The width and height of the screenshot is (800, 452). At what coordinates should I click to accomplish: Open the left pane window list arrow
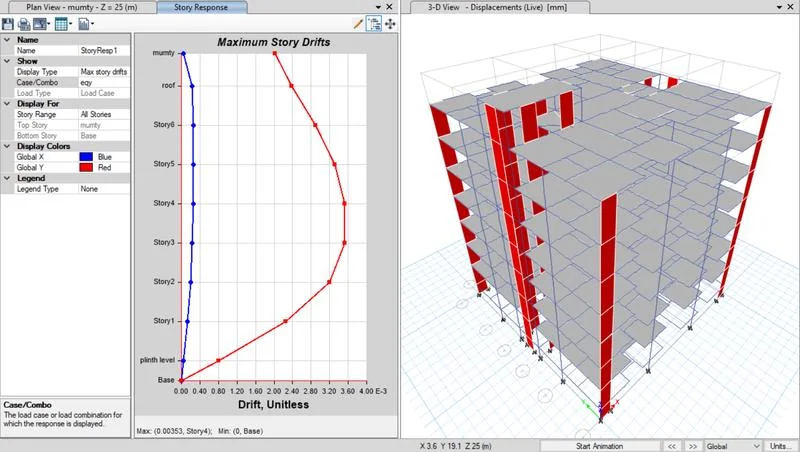378,7
